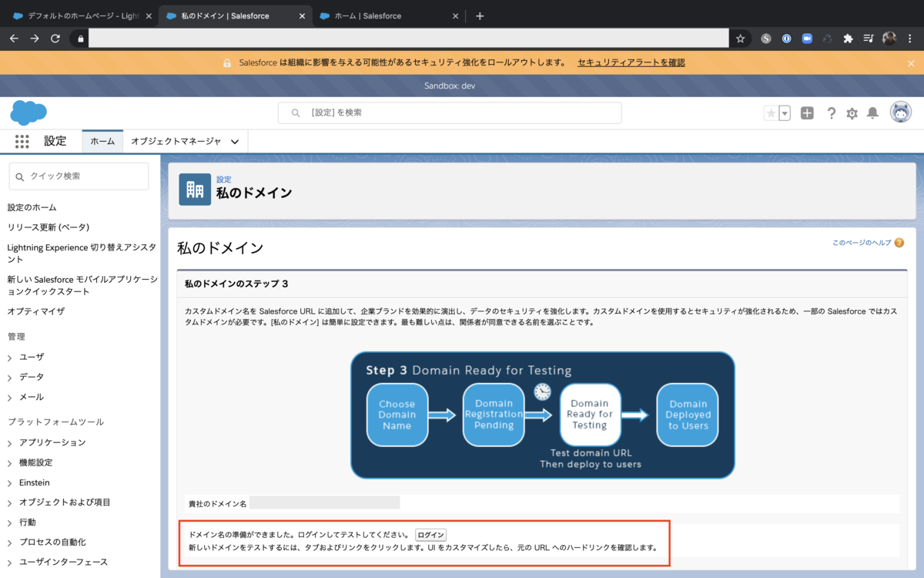Screen dimensions: 924x578
Task: Switch to the デフォルトのホームページ browser tab
Action: [82, 15]
